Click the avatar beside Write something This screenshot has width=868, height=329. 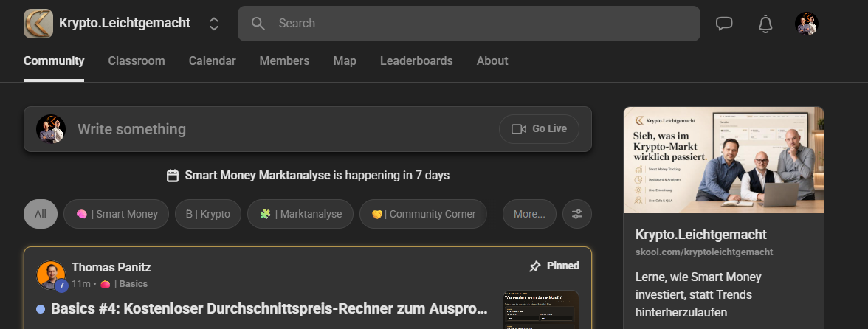click(51, 129)
